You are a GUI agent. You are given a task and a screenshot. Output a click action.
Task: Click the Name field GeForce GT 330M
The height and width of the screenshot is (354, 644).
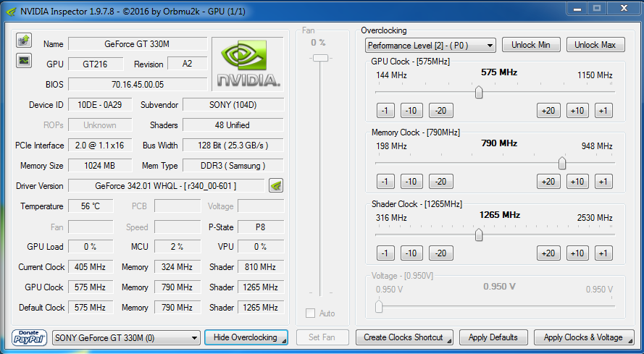(x=137, y=44)
